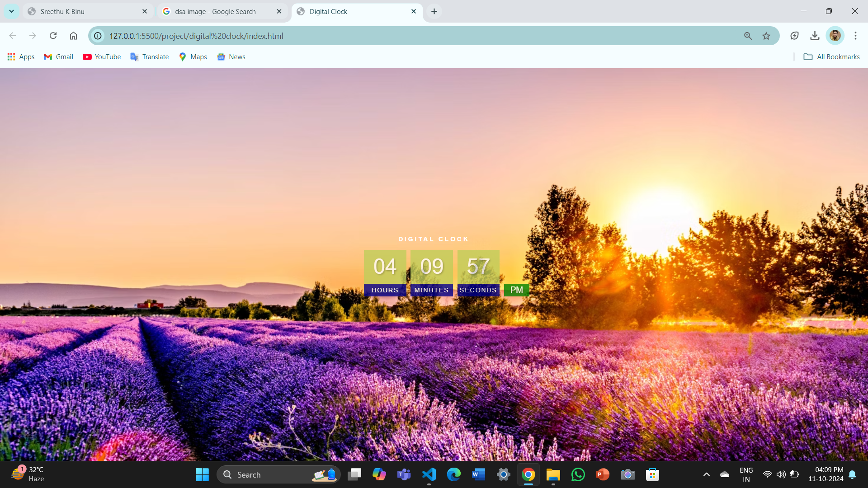The height and width of the screenshot is (488, 868).
Task: Open the Chrome downloads icon
Action: click(x=815, y=36)
